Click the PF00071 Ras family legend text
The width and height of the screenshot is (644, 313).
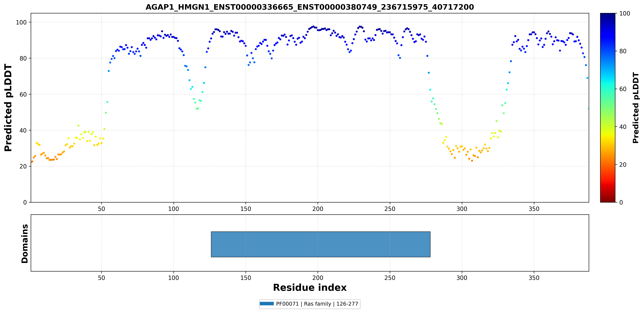tap(317, 304)
